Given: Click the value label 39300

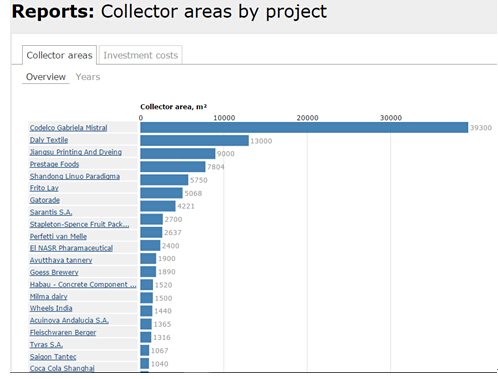Looking at the screenshot, I should (481, 128).
